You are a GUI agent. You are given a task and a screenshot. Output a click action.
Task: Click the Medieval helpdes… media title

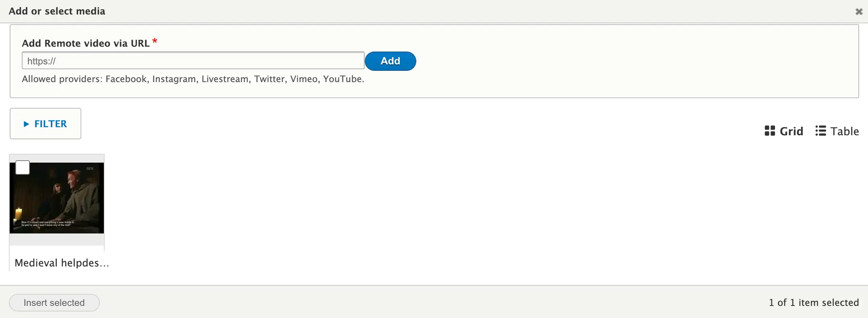click(x=62, y=263)
